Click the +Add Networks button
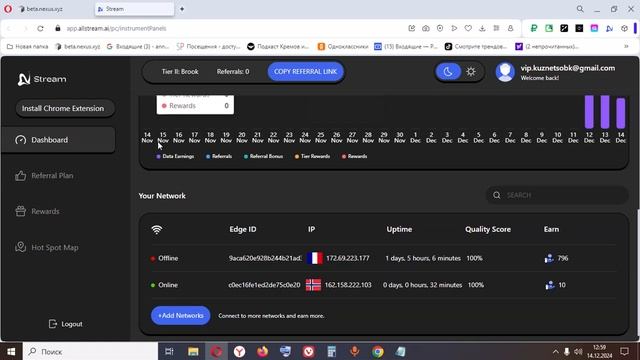 [x=180, y=316]
